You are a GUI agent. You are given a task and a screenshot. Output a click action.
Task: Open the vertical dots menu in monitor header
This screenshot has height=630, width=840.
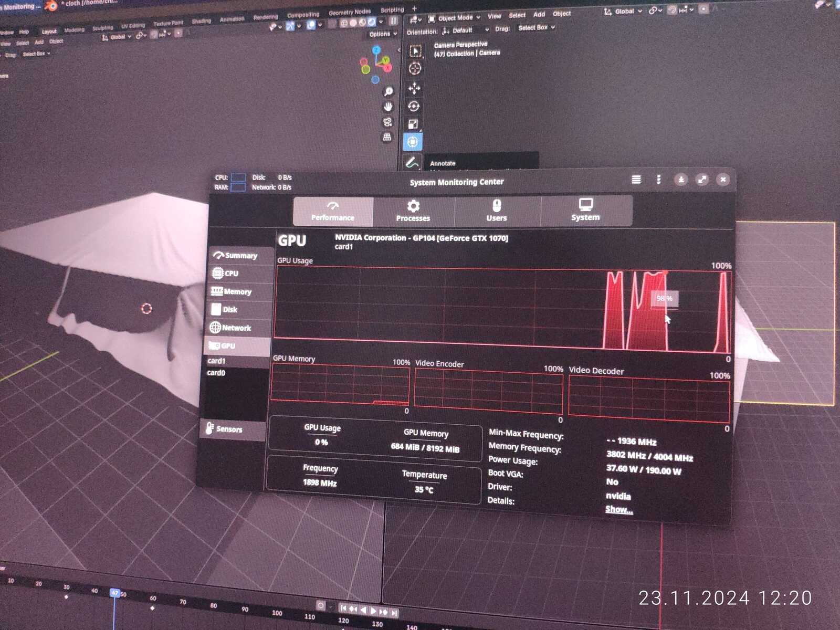(x=658, y=180)
